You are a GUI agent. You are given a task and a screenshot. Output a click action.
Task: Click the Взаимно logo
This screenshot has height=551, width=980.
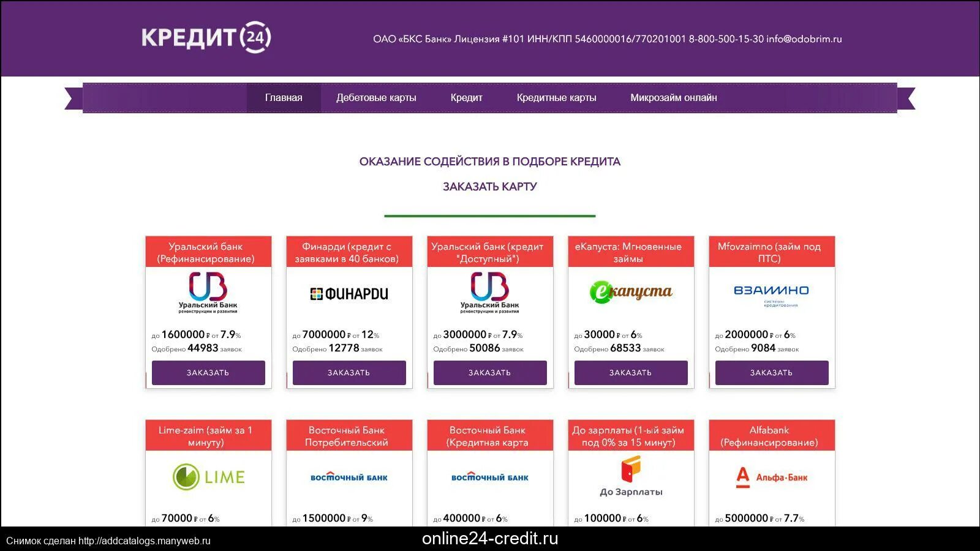click(771, 295)
